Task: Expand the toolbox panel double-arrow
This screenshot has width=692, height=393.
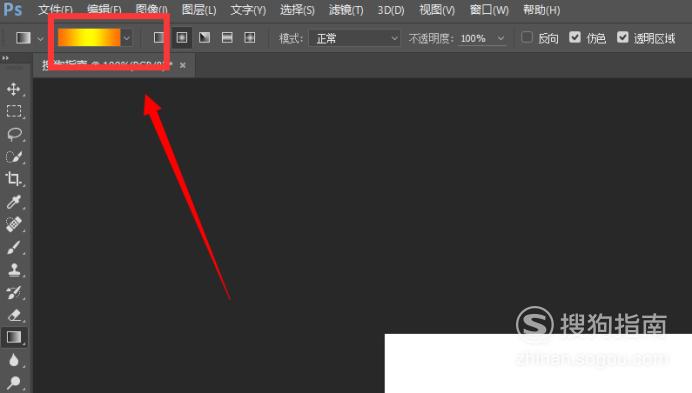Action: [x=5, y=58]
